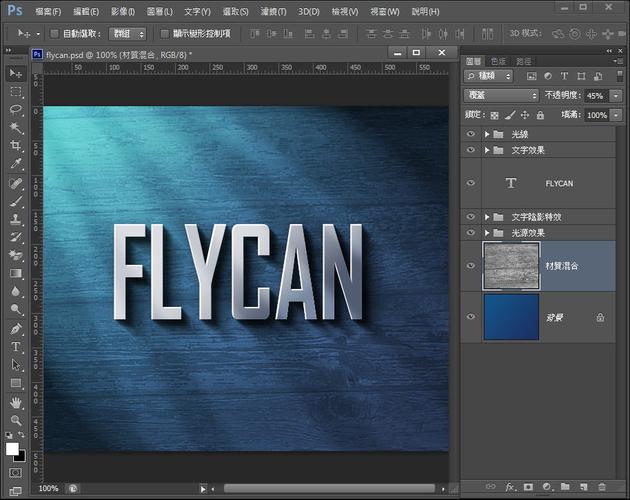Hide the 文字陰影特效 group
The height and width of the screenshot is (500, 630).
(x=471, y=217)
